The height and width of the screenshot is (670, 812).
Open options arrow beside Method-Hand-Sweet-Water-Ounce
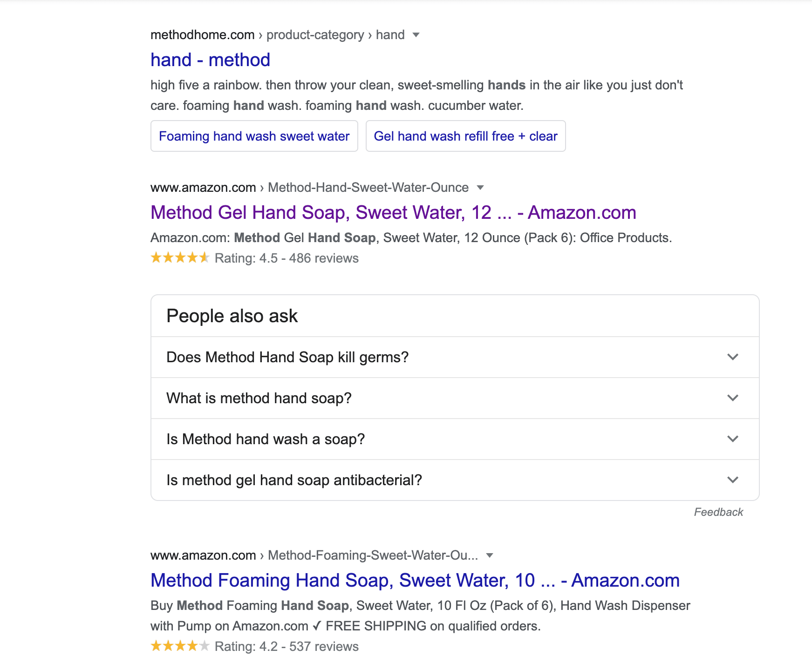pos(480,188)
